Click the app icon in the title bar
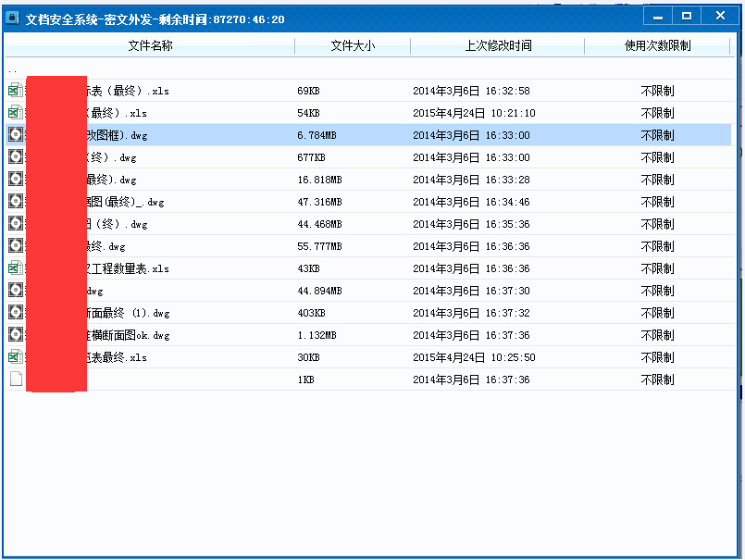The width and height of the screenshot is (745, 560). click(15, 19)
